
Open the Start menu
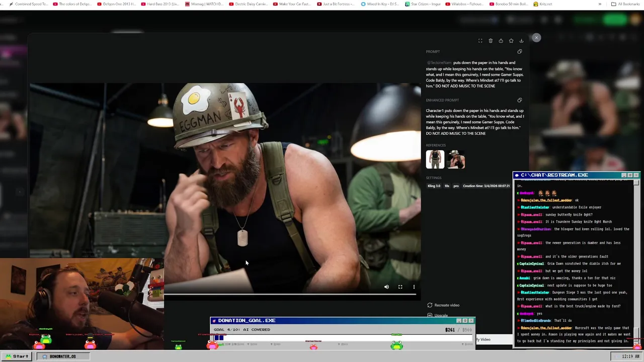pos(17,356)
